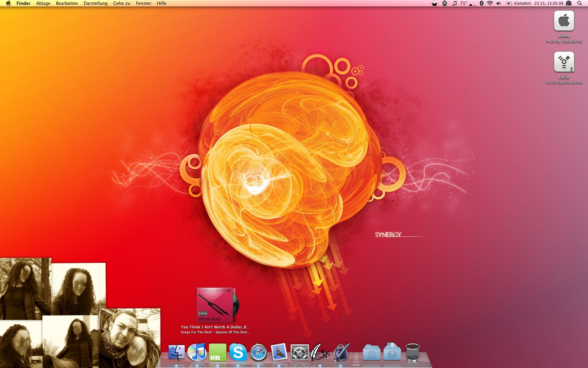Click the Apple menu logo
The width and height of the screenshot is (588, 368).
coord(8,3)
